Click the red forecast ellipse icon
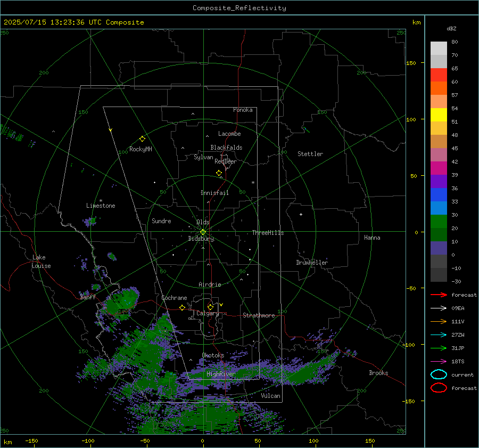Viewport: 479px width, 448px height. pos(439,388)
